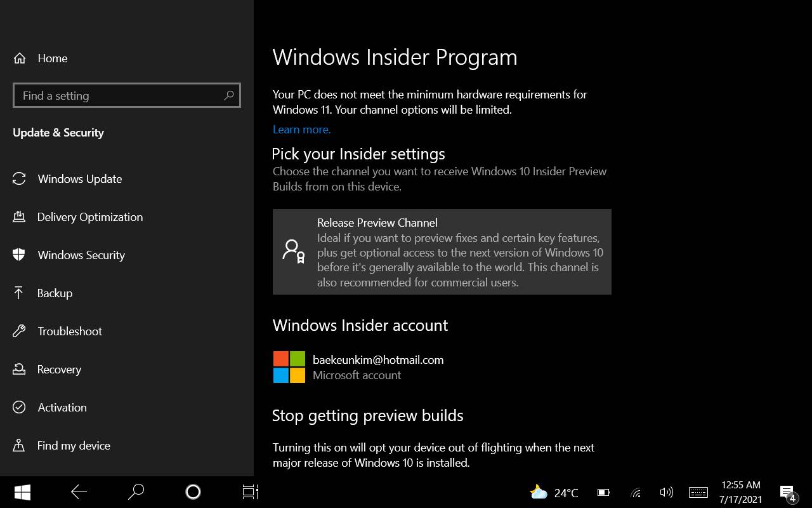Click the weather 24°C widget
Screen dimensions: 812x508
click(x=554, y=492)
